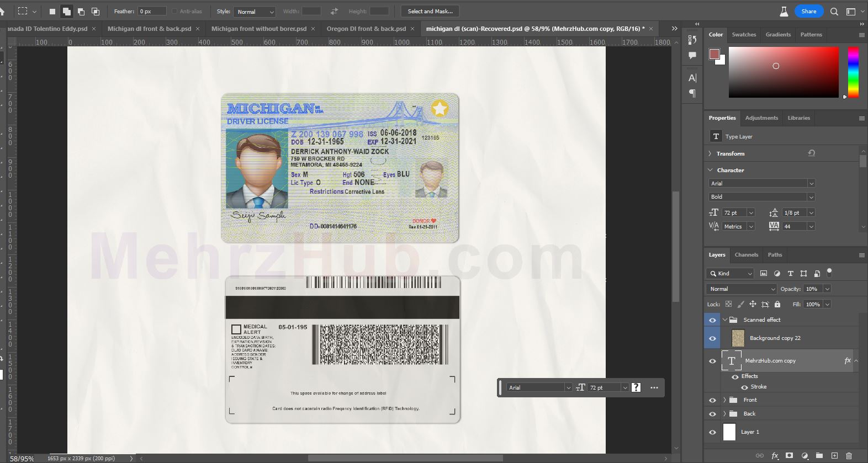Delete layer with the trash icon
The image size is (868, 463).
tap(849, 455)
